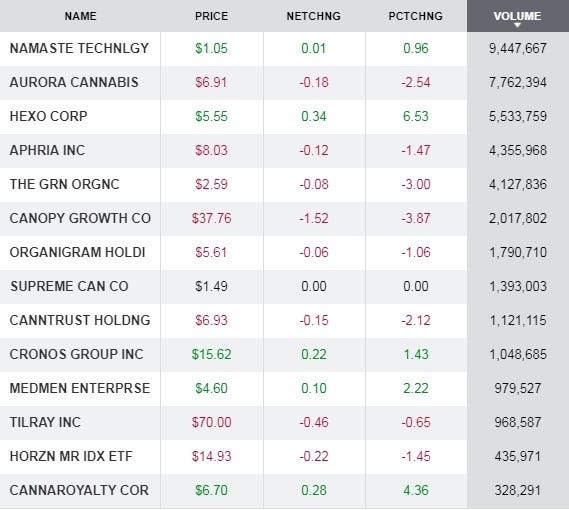Screen dimensions: 569x510
Task: Click Cronos net change 0.22
Action: [x=314, y=354]
